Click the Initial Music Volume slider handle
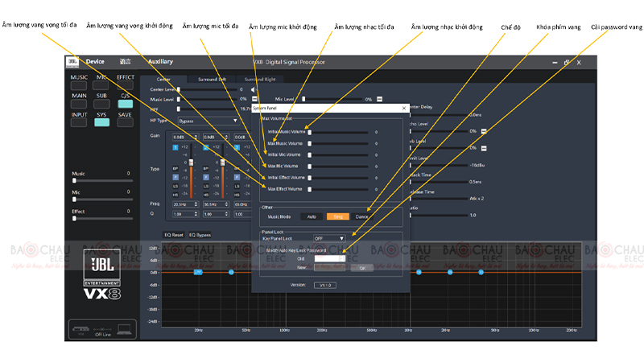The image size is (644, 362). pyautogui.click(x=310, y=132)
